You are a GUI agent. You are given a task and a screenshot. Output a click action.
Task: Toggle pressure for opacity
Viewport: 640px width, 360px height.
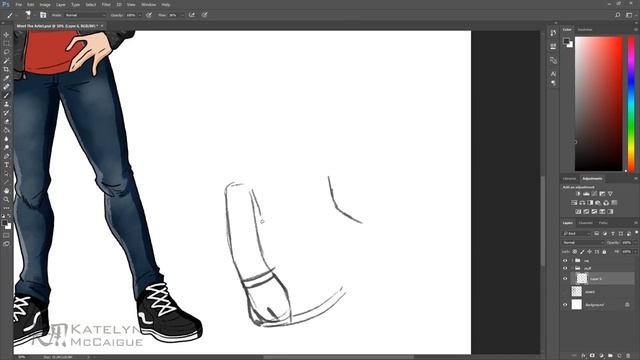pos(149,15)
